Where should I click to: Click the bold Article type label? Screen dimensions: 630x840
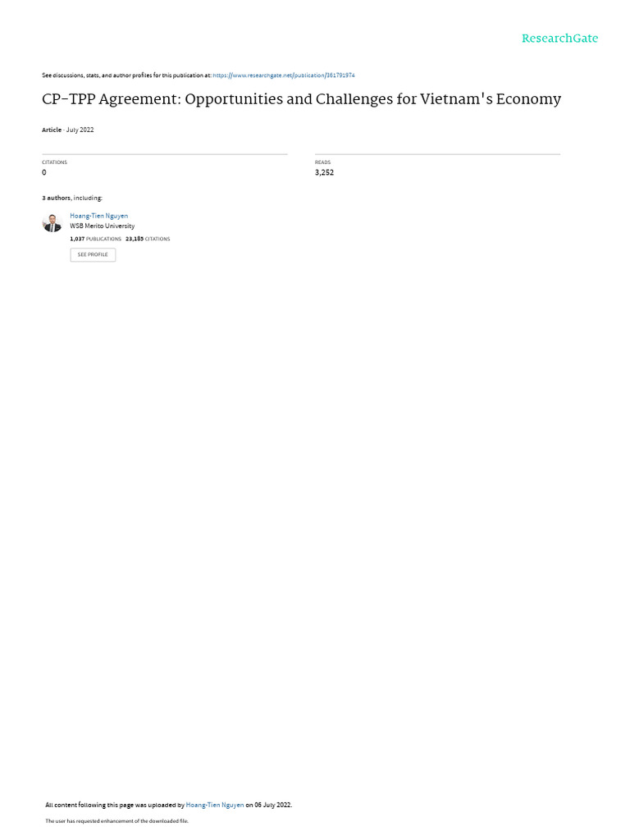(52, 130)
